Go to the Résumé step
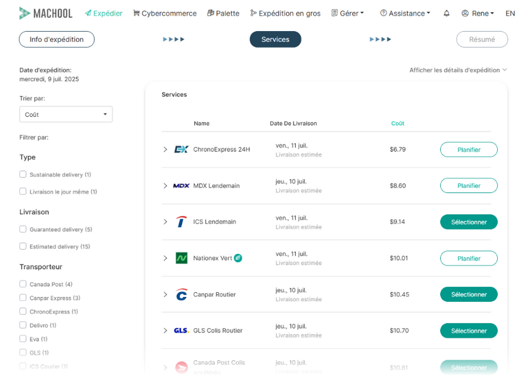The height and width of the screenshot is (392, 532). point(482,40)
